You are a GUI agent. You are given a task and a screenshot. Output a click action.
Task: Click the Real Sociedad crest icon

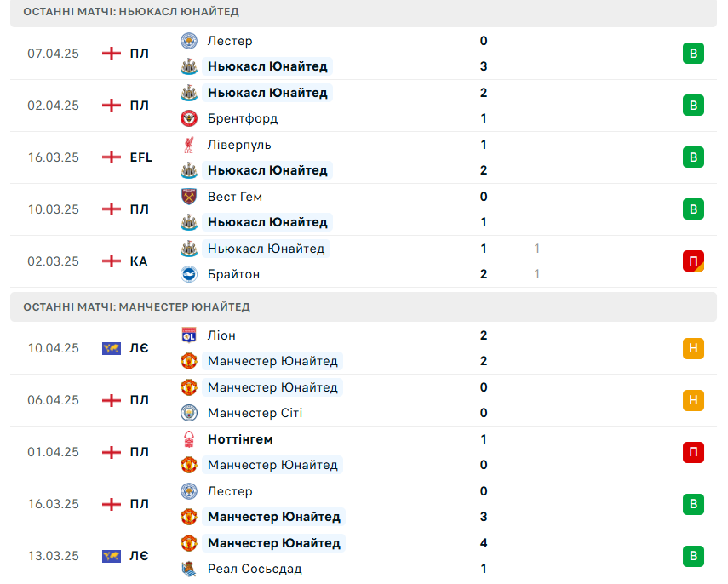tap(189, 569)
